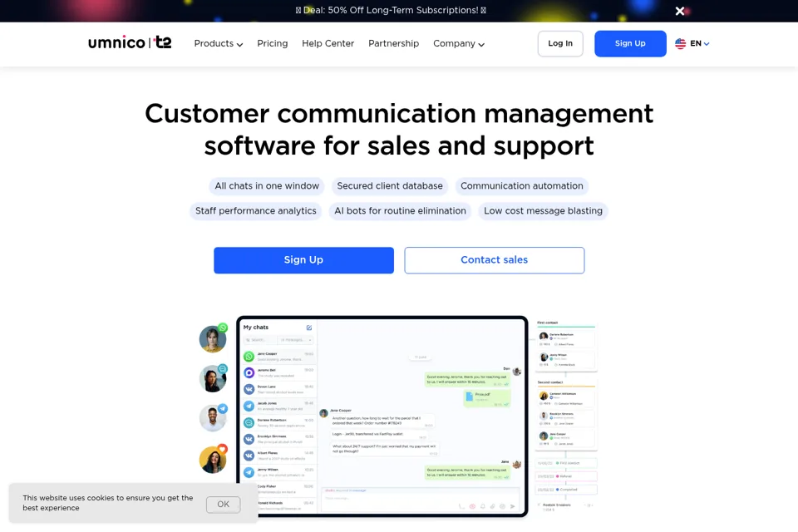Click the icon in Darlene Robertson row
798x532 pixels.
(x=249, y=422)
